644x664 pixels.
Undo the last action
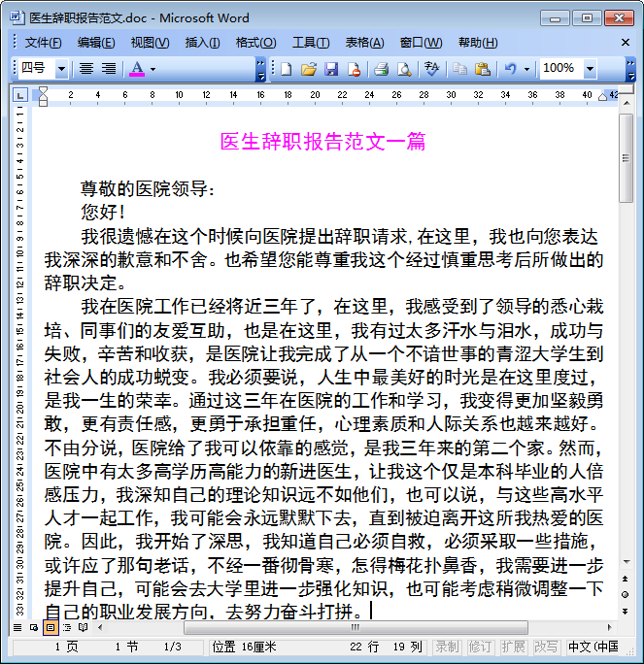click(x=511, y=69)
